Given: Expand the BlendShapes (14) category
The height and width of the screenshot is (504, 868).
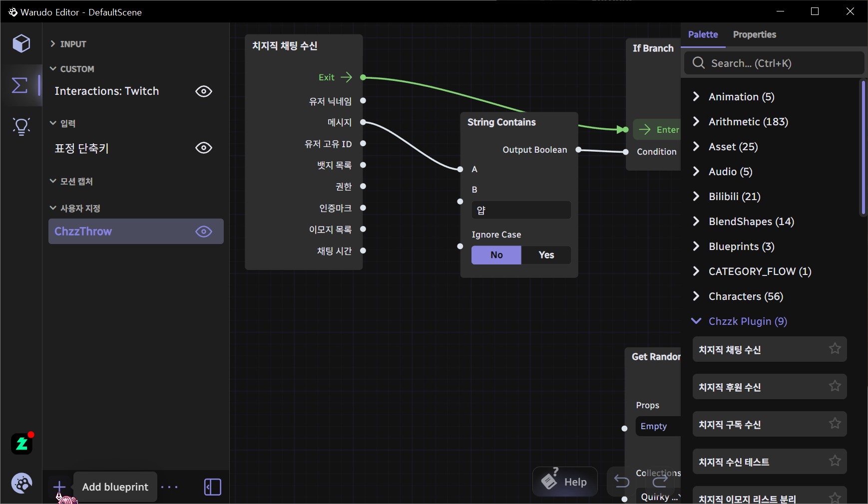Looking at the screenshot, I should 696,221.
